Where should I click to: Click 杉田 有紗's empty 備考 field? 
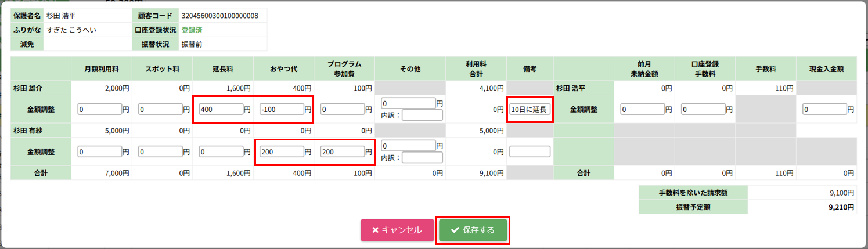click(x=530, y=151)
